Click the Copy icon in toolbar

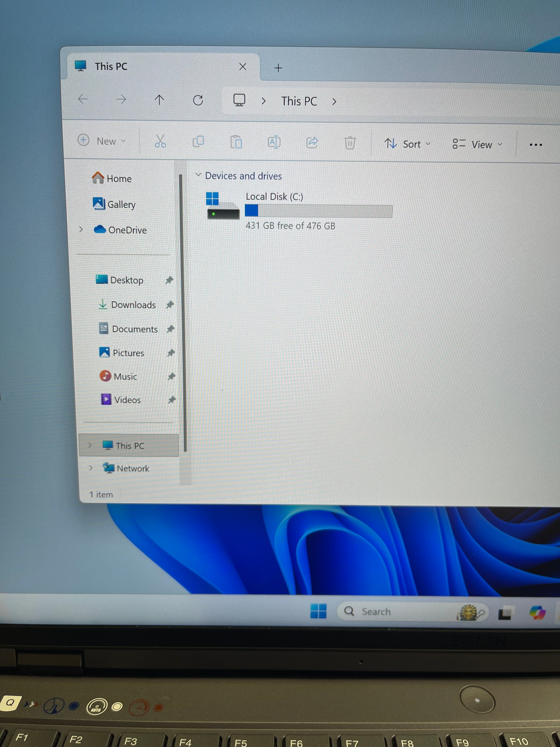198,142
